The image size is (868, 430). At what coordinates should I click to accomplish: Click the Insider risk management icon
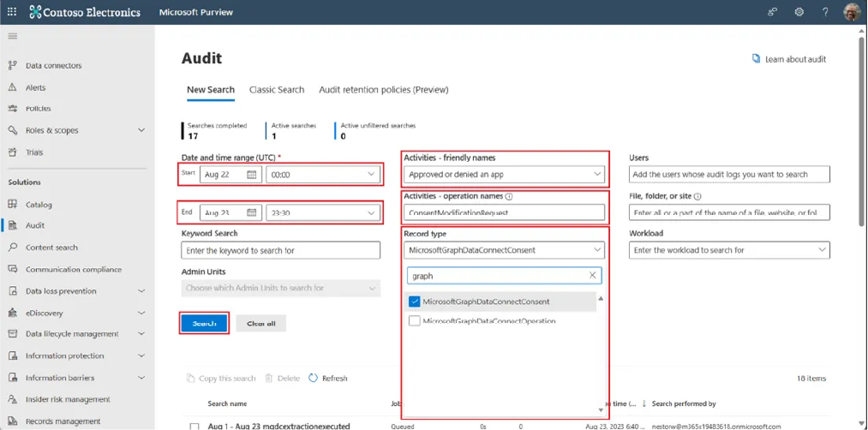13,399
